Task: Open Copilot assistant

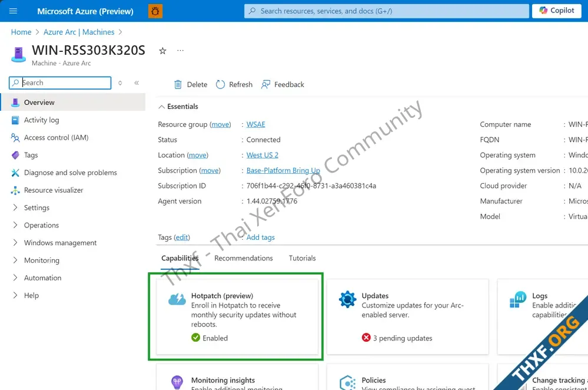Action: click(x=556, y=11)
